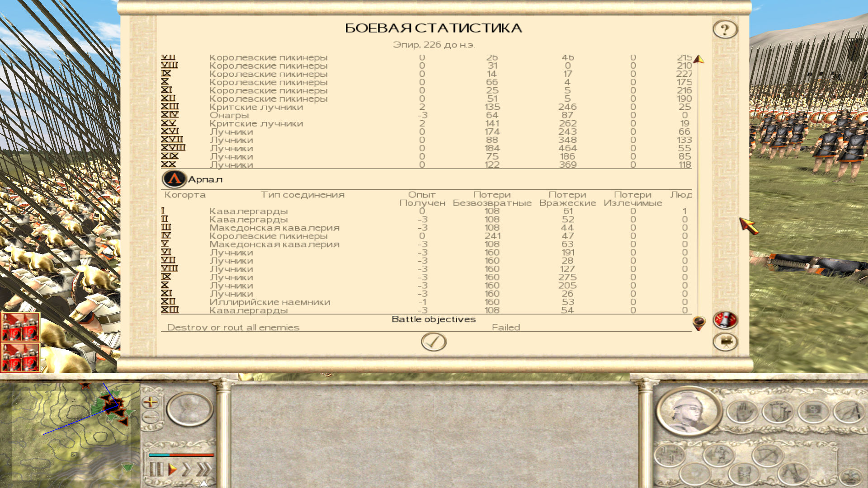Click the shield and sword icon
The image size is (868, 488).
point(778,412)
